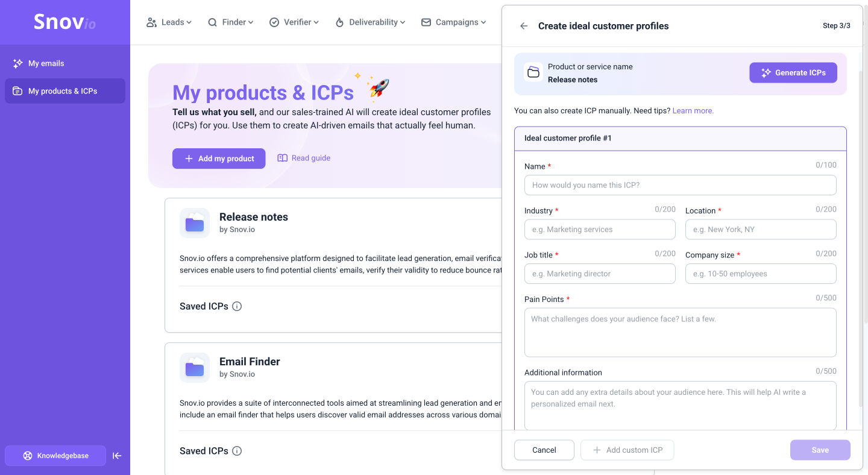
Task: Click the Ideal customer profile #1 header
Action: (x=681, y=139)
